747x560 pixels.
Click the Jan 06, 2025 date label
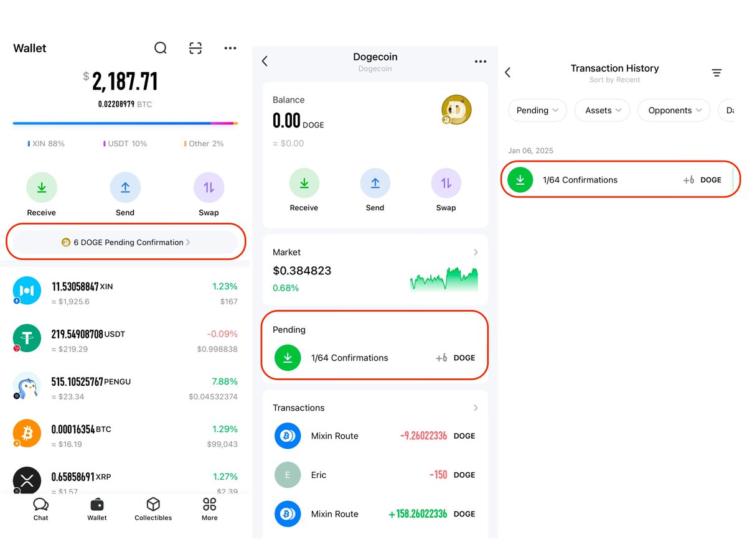pos(530,151)
